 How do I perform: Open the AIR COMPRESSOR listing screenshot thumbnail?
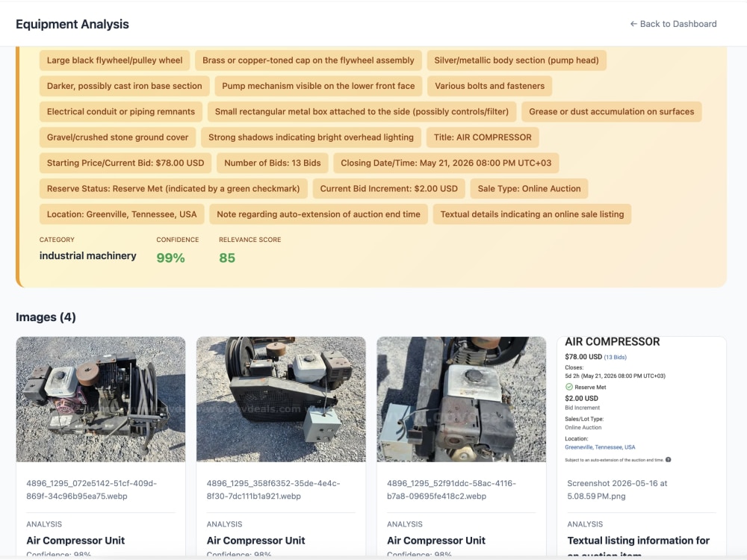click(x=642, y=399)
